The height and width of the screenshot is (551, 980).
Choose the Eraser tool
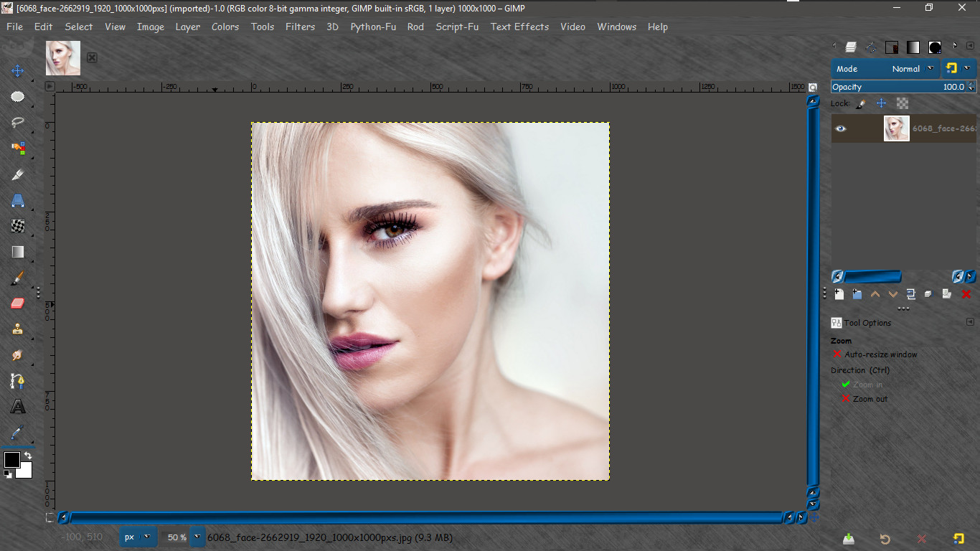(x=18, y=303)
